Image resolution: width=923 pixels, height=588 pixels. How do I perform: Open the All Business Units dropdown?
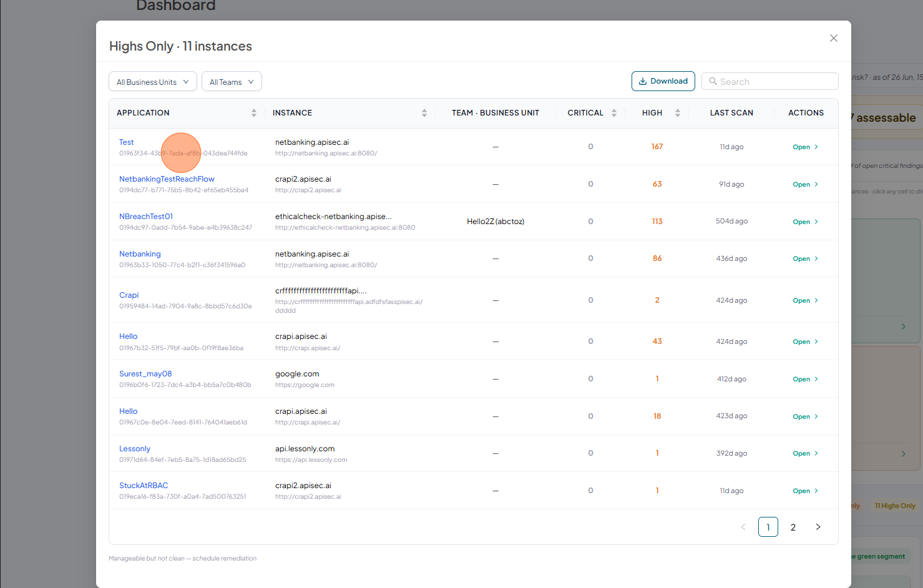[153, 82]
